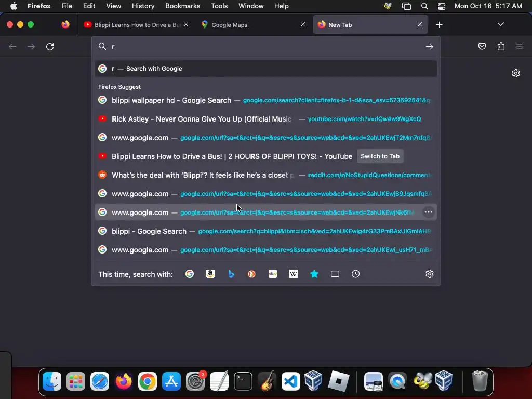Open Visual Studio Code from Dock
This screenshot has width=532, height=399.
coord(291,381)
